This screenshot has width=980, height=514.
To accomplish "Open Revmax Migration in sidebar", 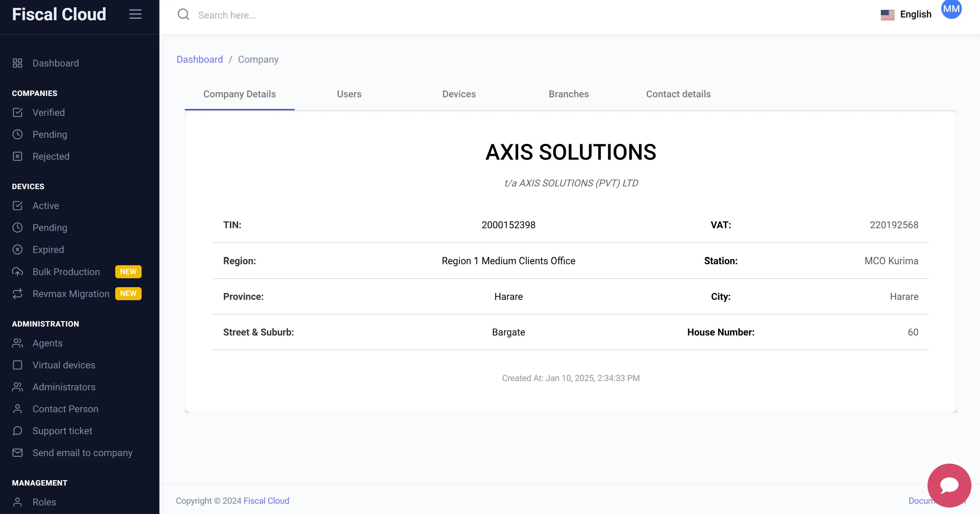I will coord(71,294).
